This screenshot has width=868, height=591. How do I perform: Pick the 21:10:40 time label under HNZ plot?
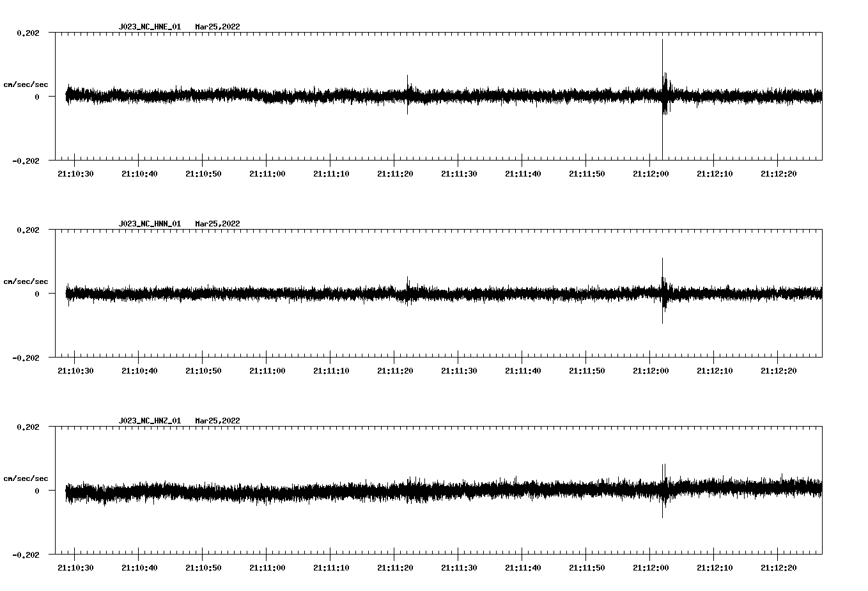(139, 567)
